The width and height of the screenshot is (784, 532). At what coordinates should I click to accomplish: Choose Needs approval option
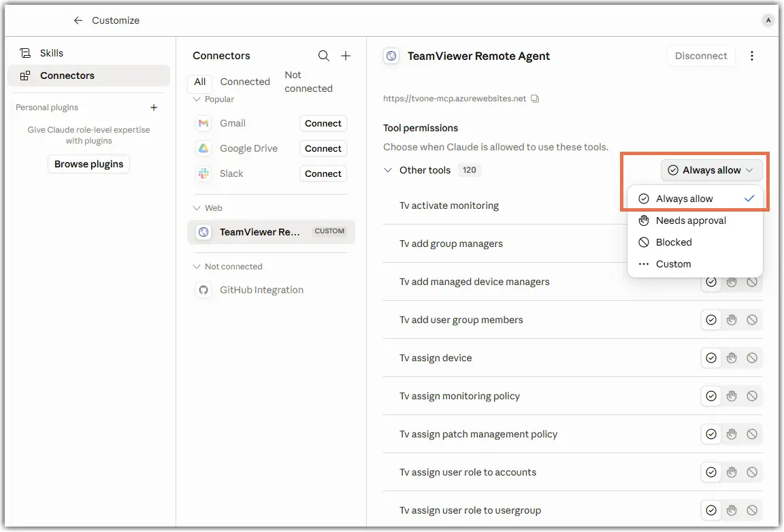click(x=696, y=220)
